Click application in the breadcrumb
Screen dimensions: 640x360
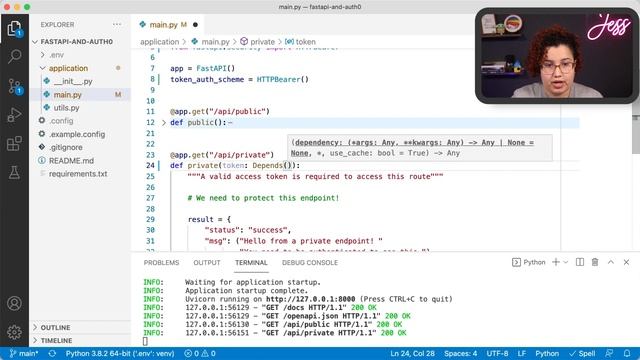(160, 42)
